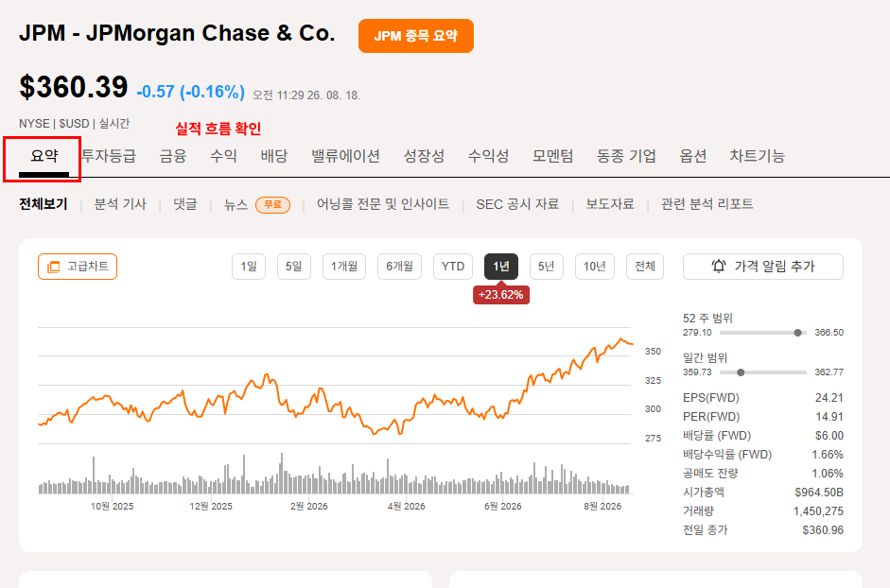The image size is (890, 588).
Task: Click the bell icon for 가격 알림 추가
Action: pyautogui.click(x=719, y=267)
